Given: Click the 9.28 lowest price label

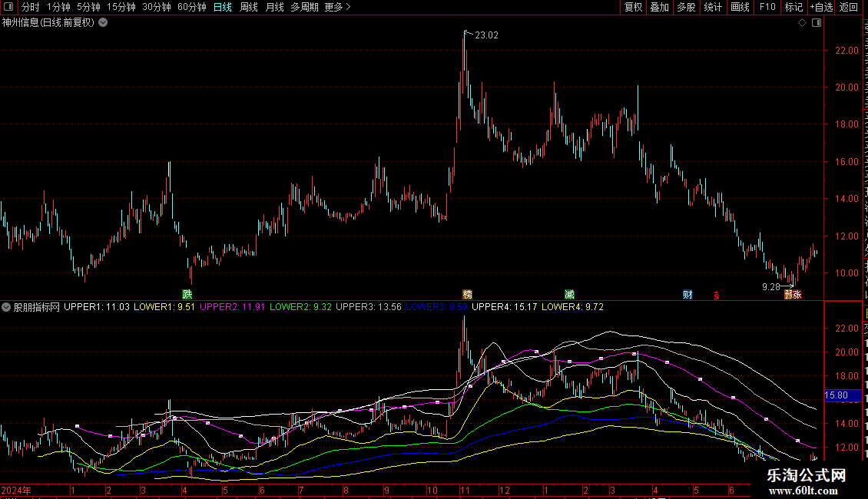Looking at the screenshot, I should click(771, 287).
